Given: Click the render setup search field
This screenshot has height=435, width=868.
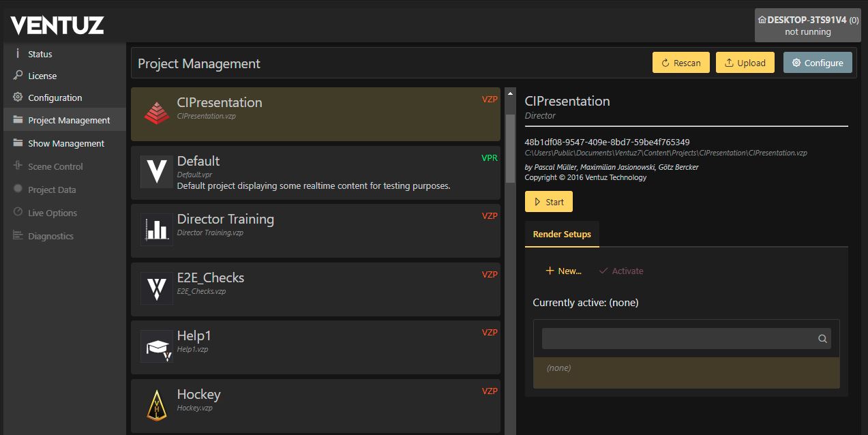Looking at the screenshot, I should [678, 339].
